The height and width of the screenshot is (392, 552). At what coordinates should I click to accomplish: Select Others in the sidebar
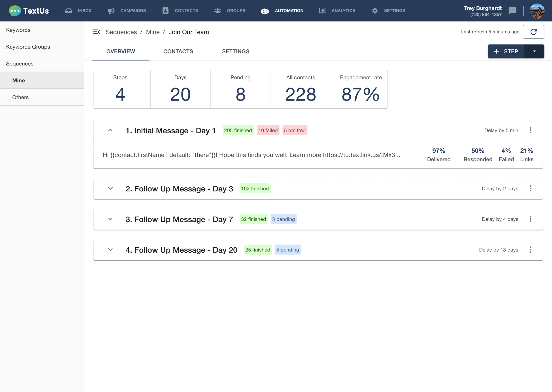click(x=20, y=97)
